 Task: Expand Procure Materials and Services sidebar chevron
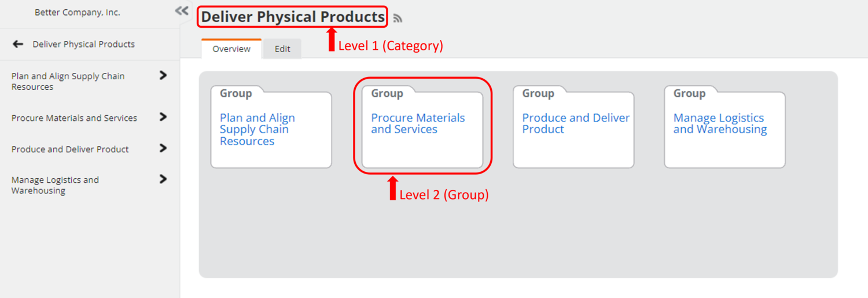click(x=163, y=117)
